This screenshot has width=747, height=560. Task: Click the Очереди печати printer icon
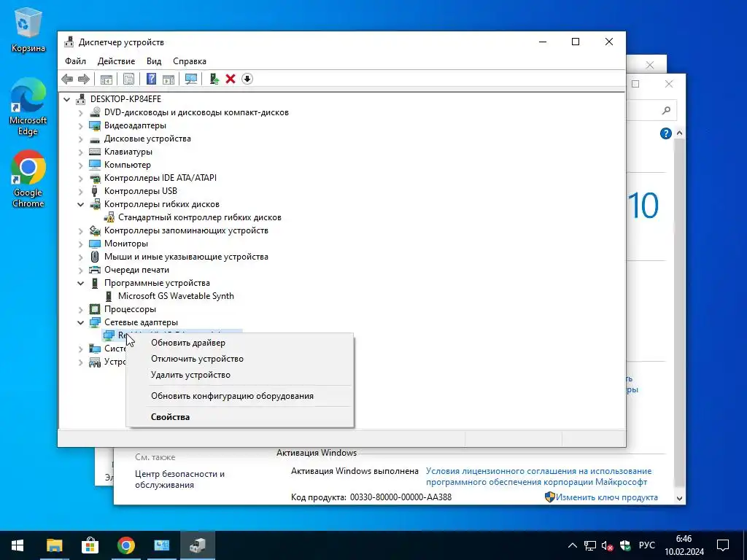(95, 270)
